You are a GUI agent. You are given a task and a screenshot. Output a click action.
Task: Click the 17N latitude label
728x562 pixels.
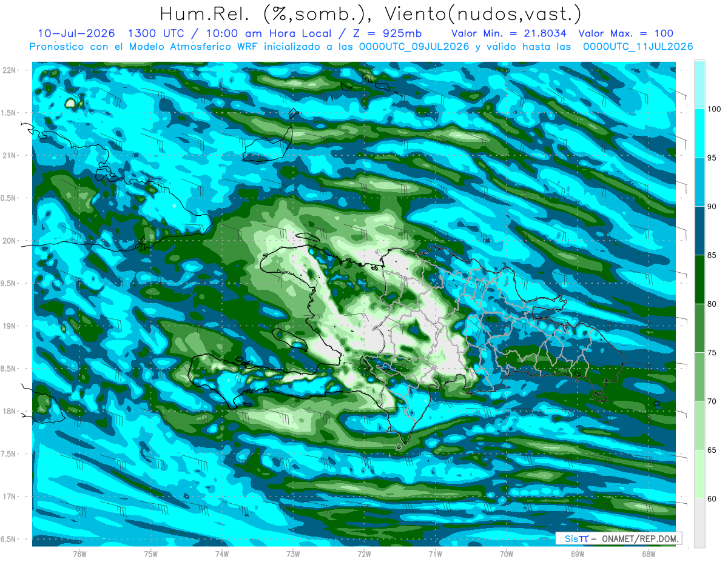[x=10, y=497]
